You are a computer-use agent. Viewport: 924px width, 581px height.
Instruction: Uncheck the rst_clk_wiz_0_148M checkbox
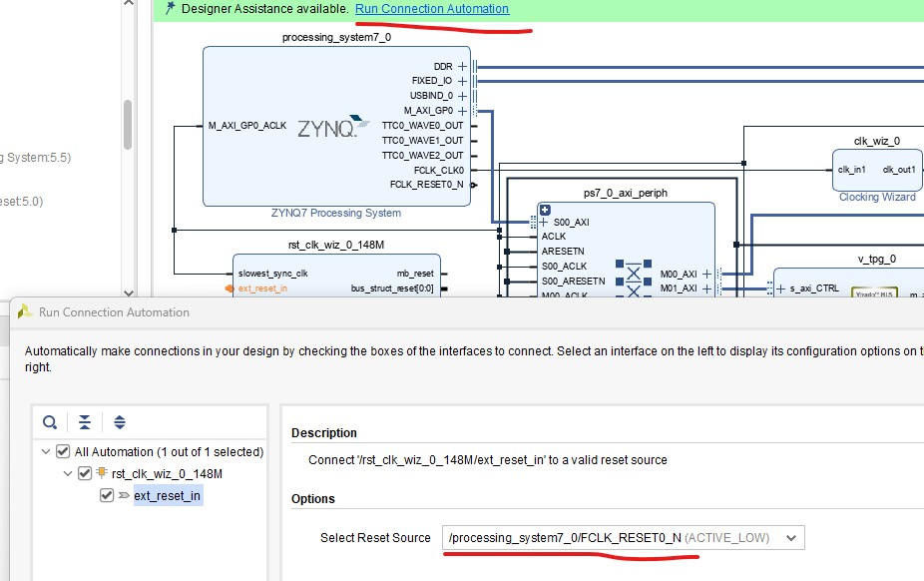coord(85,474)
